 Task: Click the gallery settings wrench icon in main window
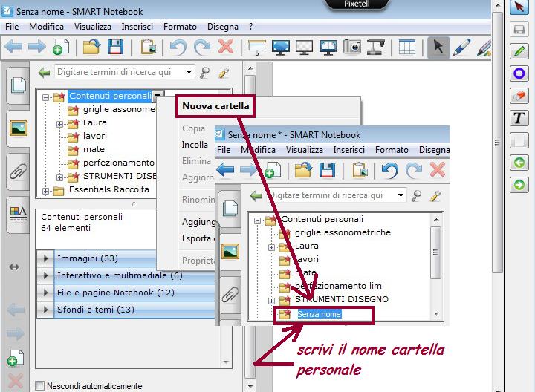click(x=224, y=72)
